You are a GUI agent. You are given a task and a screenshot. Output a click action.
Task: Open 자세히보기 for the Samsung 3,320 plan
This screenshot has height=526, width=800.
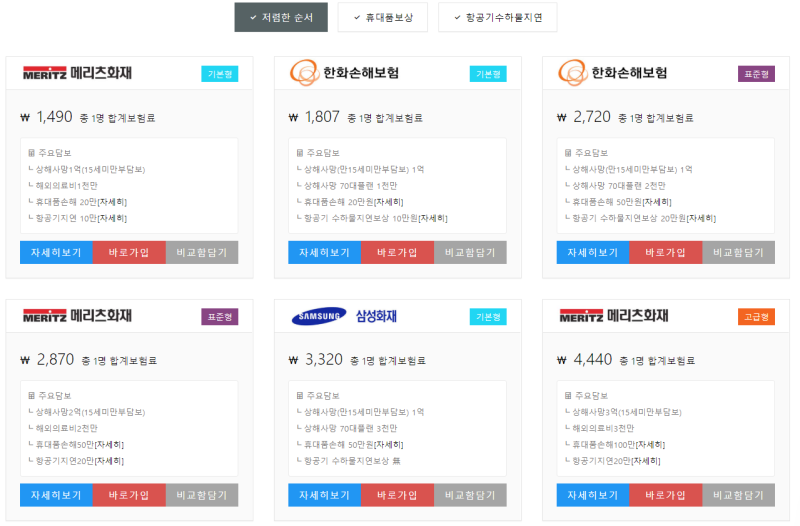coord(324,495)
